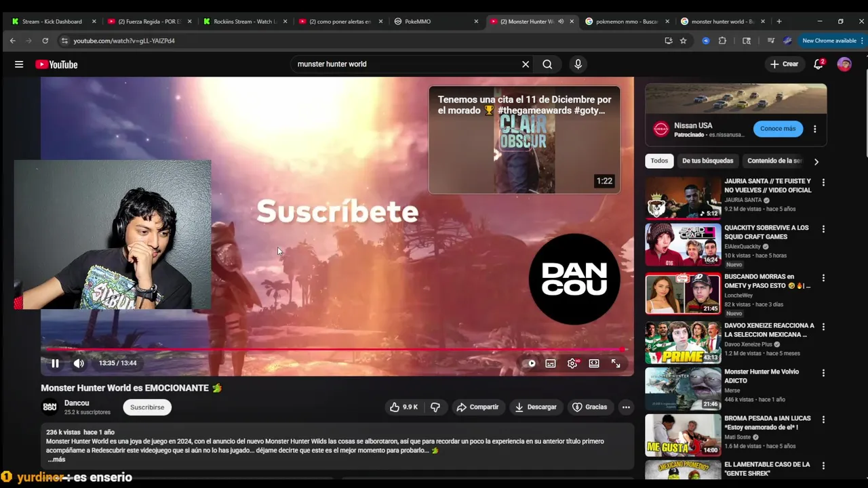Open the Nissan USA ad banner image

point(736,99)
